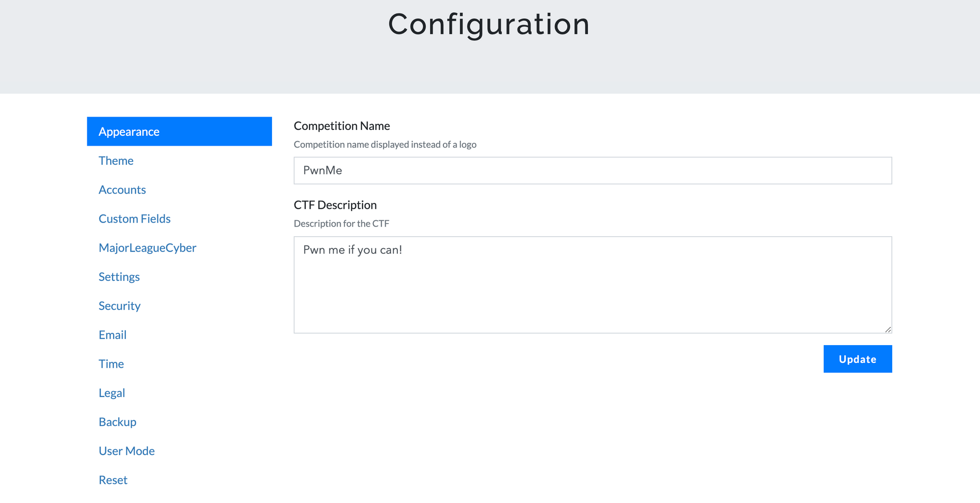View the Legal settings section
This screenshot has width=980, height=503.
(112, 392)
